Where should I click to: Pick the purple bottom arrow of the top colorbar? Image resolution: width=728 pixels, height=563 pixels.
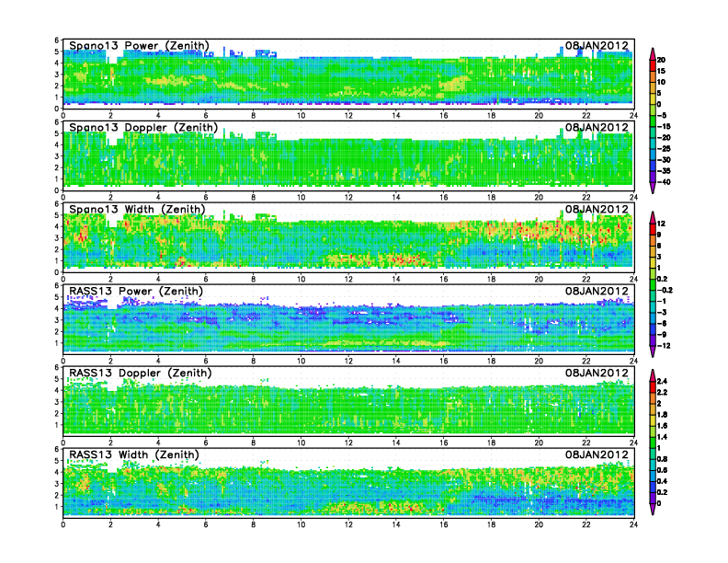tap(653, 188)
